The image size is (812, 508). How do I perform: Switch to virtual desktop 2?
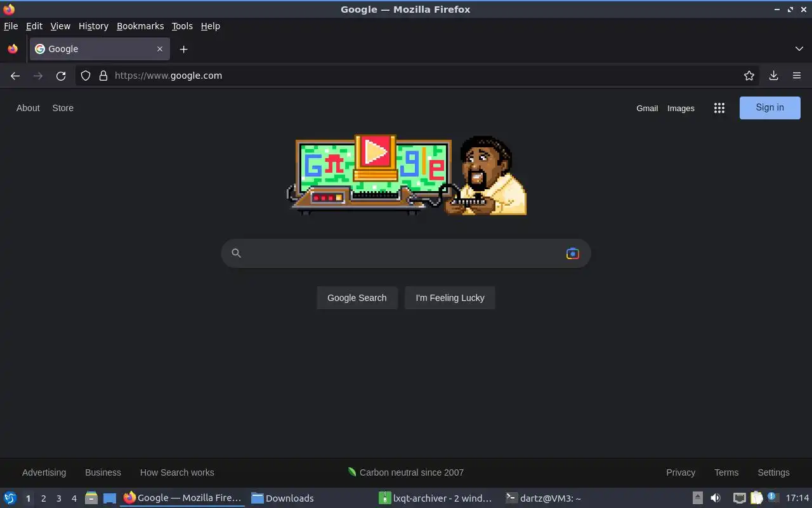pyautogui.click(x=43, y=498)
